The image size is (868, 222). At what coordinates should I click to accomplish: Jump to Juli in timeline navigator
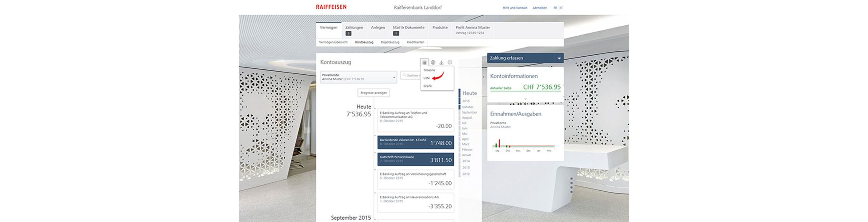pos(464,123)
